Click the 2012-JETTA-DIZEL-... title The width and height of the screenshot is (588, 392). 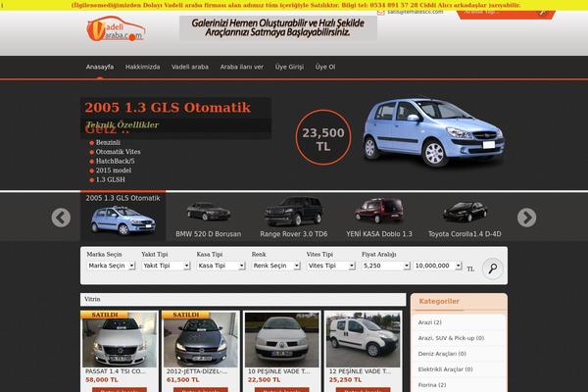click(197, 371)
